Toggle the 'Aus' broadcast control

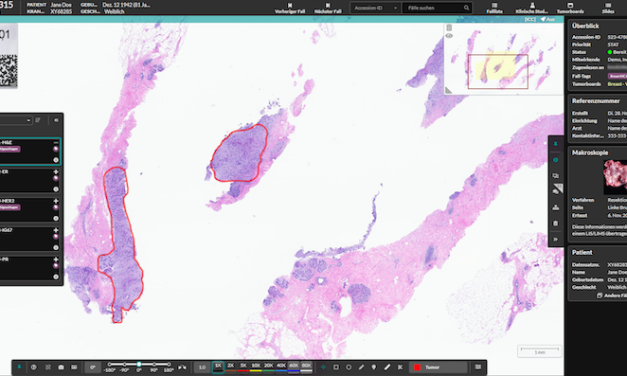tap(547, 19)
